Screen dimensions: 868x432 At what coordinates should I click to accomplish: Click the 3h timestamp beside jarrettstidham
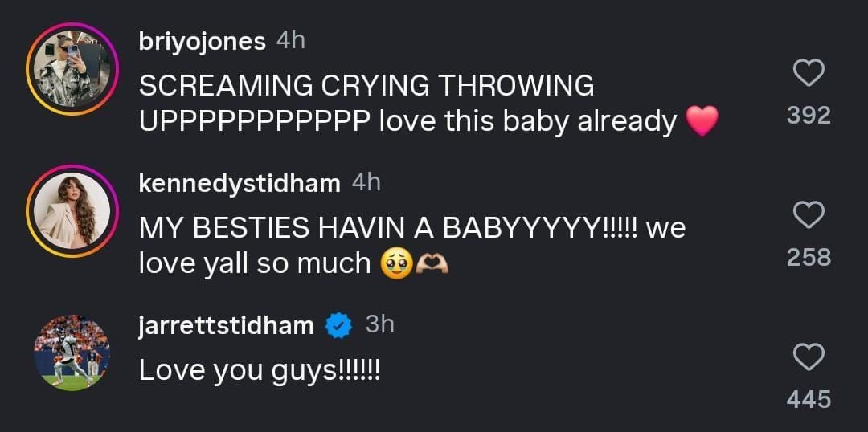(x=379, y=324)
